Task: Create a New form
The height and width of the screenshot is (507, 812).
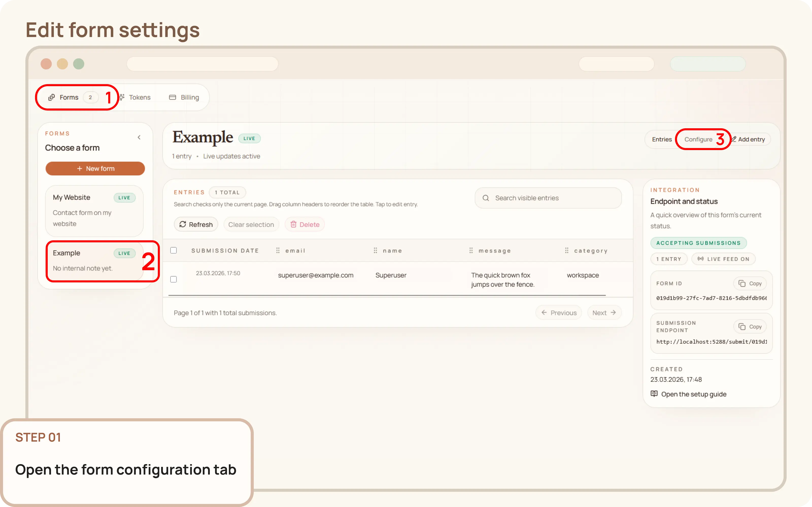Action: click(x=95, y=168)
